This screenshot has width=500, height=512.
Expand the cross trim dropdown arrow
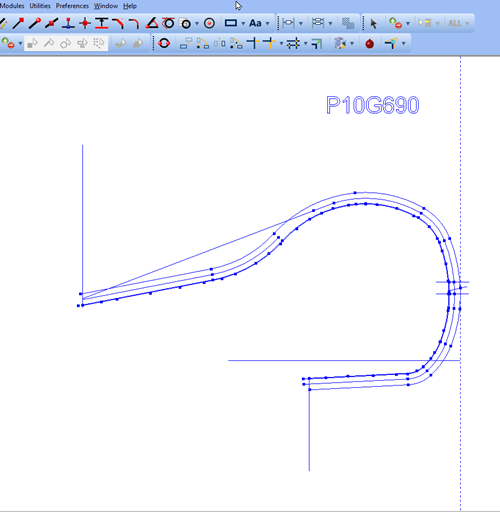point(281,43)
